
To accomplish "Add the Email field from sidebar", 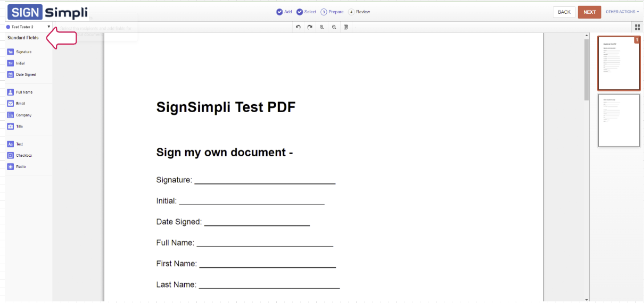I will (11, 104).
